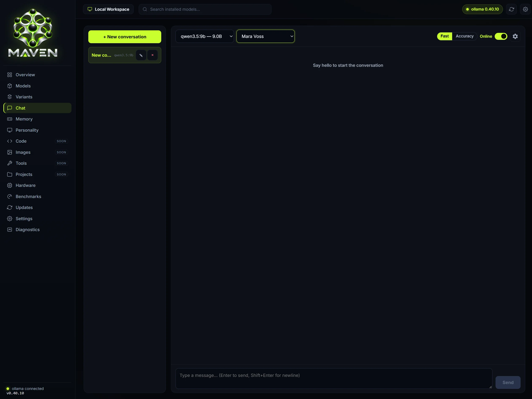Click the MAVEN logo
Screen dimensions: 532x399
[33, 33]
